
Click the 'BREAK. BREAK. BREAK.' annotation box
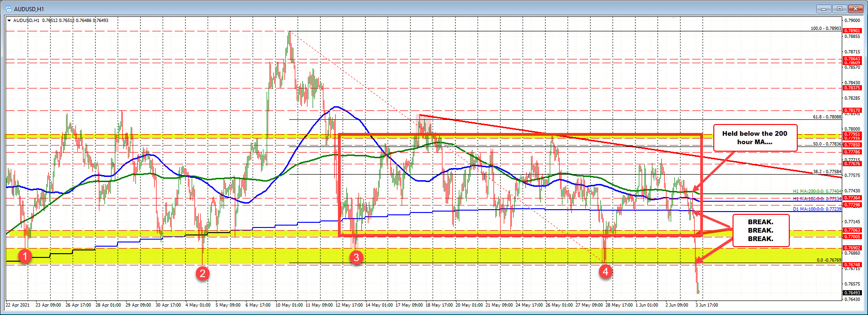click(x=760, y=230)
